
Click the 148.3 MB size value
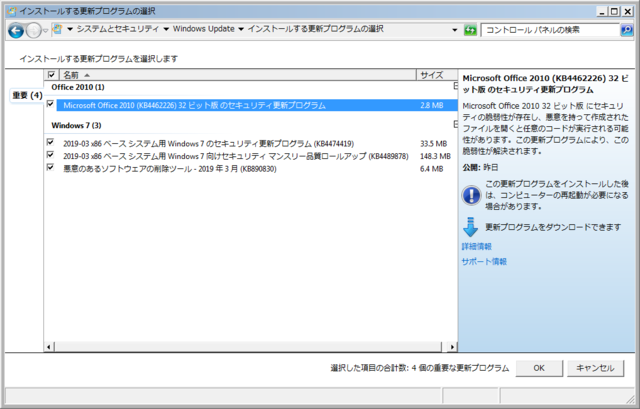pos(436,156)
